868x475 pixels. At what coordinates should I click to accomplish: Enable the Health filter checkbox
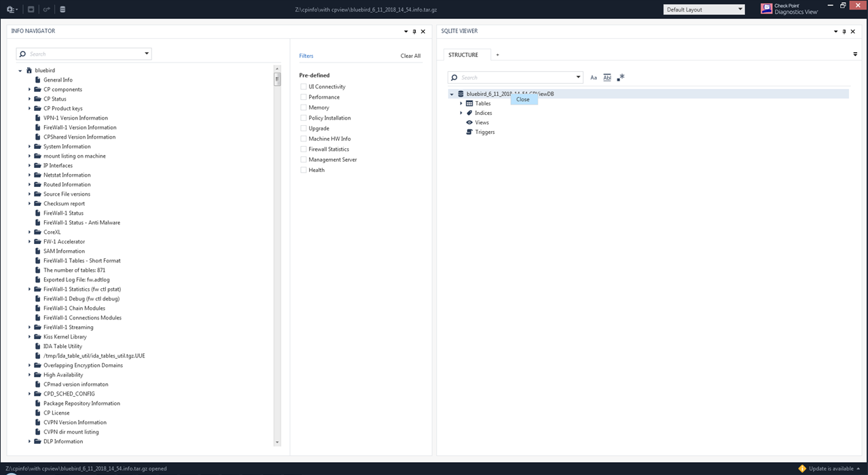[x=304, y=170]
